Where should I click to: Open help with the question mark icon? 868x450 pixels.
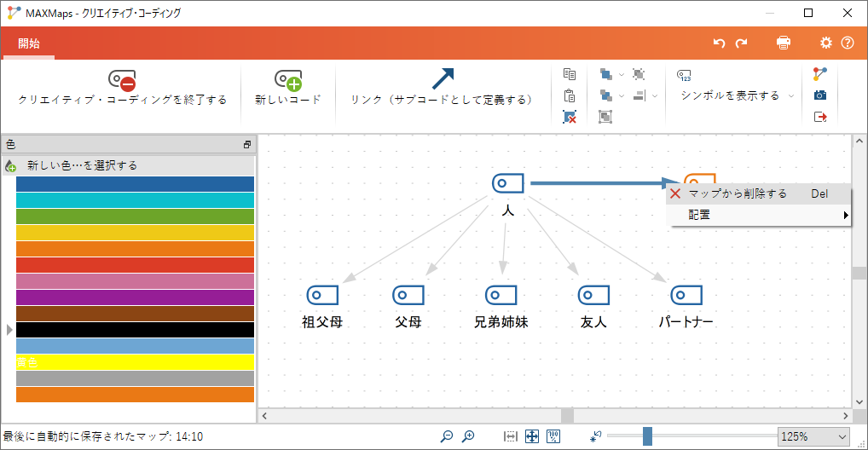coord(848,43)
